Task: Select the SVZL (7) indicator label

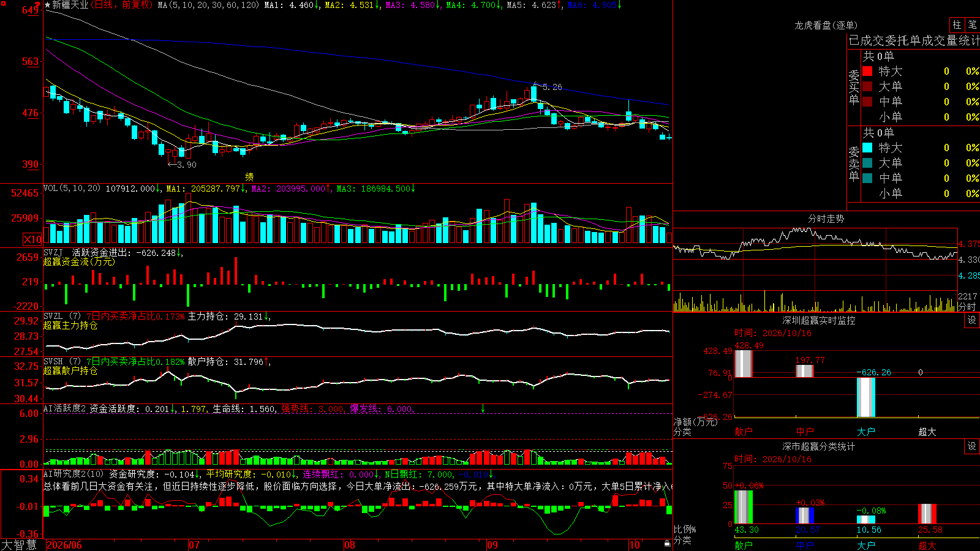Action: [62, 316]
